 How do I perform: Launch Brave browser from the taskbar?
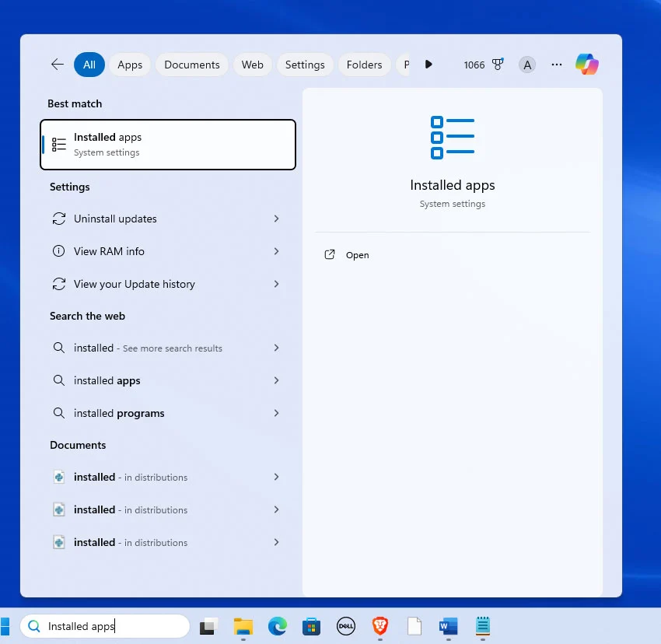point(380,626)
